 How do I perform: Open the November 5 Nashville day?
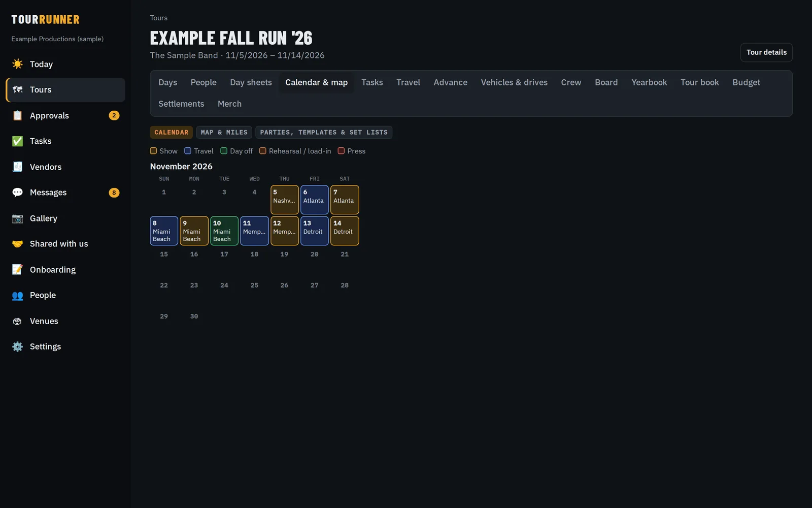285,200
